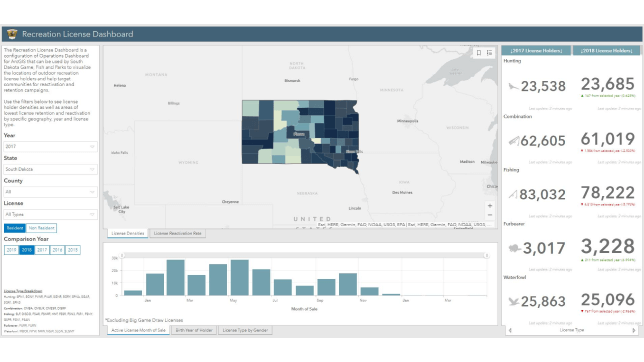Viewport: 644px width, 362px height.
Task: Open the Year dropdown showing 2017
Action: 50,146
